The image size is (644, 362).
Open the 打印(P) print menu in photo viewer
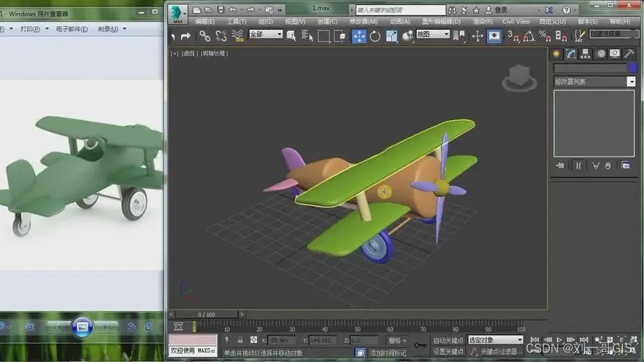pos(33,29)
